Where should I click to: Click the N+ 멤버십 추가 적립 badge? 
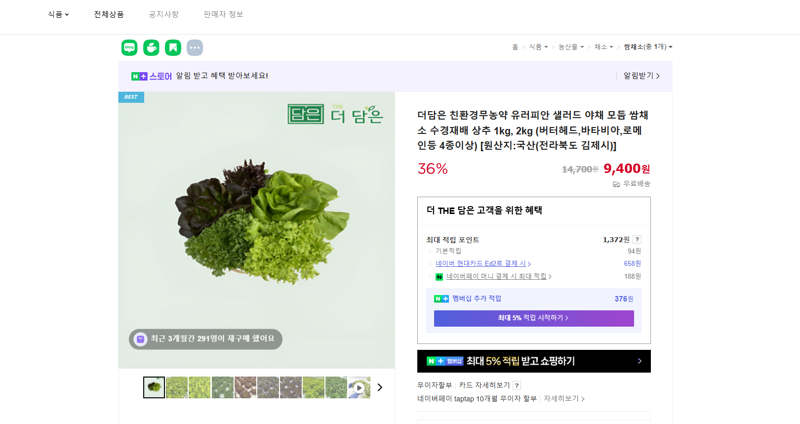441,298
